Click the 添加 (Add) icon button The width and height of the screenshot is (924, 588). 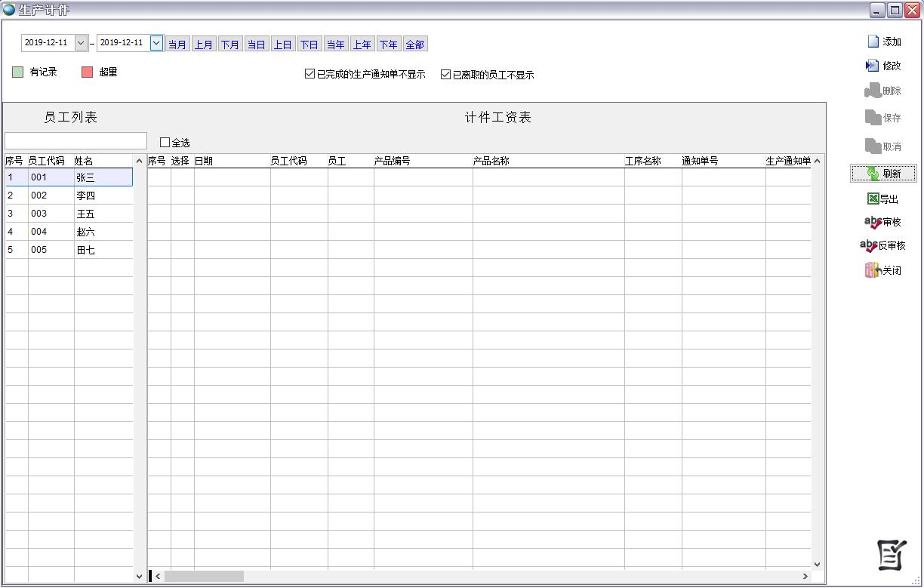point(873,42)
